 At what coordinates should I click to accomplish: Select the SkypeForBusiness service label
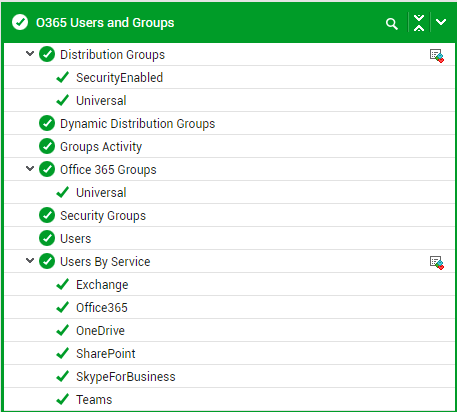pos(126,377)
